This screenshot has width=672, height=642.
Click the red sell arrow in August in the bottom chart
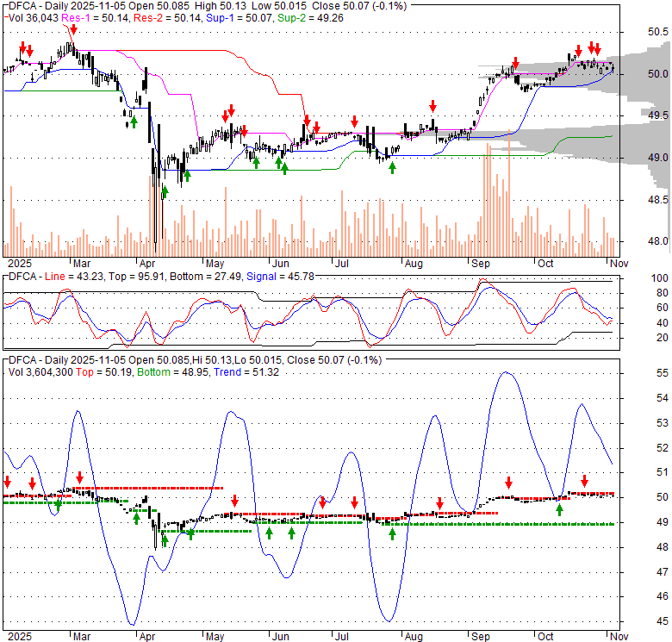pyautogui.click(x=439, y=503)
